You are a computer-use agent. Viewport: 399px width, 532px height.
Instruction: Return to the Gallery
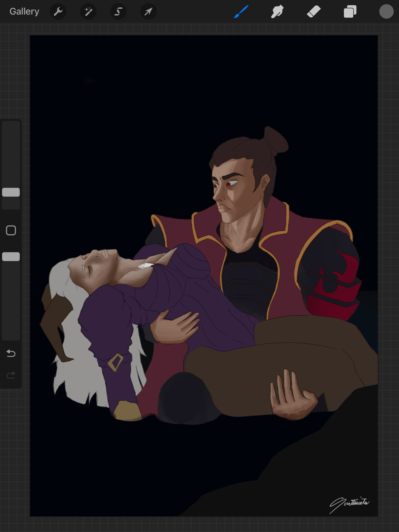24,11
